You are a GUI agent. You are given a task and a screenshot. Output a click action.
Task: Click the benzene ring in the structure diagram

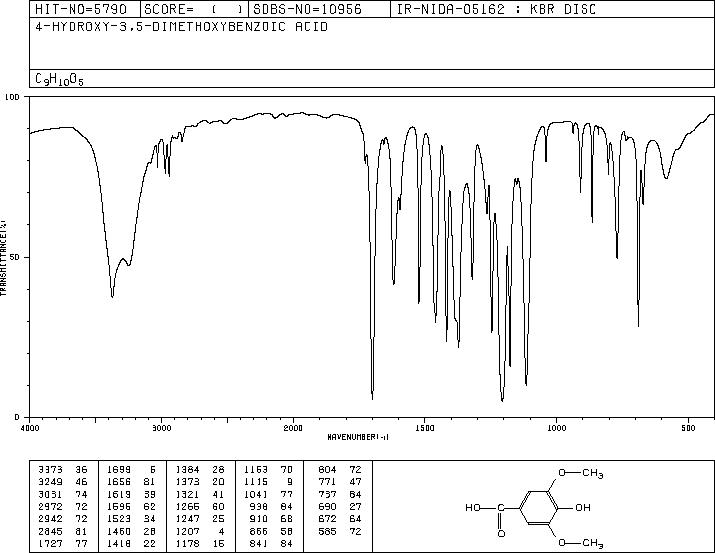(x=539, y=507)
